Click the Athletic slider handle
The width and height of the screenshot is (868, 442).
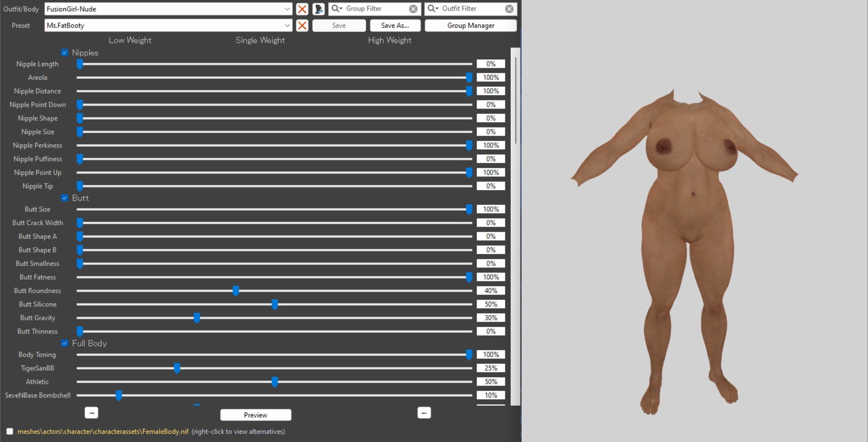point(274,382)
